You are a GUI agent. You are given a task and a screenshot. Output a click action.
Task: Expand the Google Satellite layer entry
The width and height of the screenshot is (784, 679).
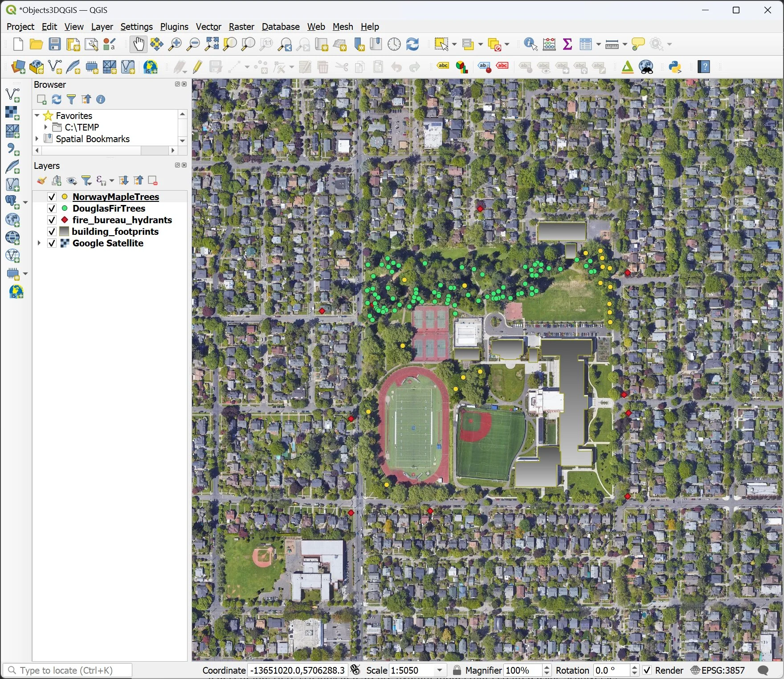click(39, 243)
